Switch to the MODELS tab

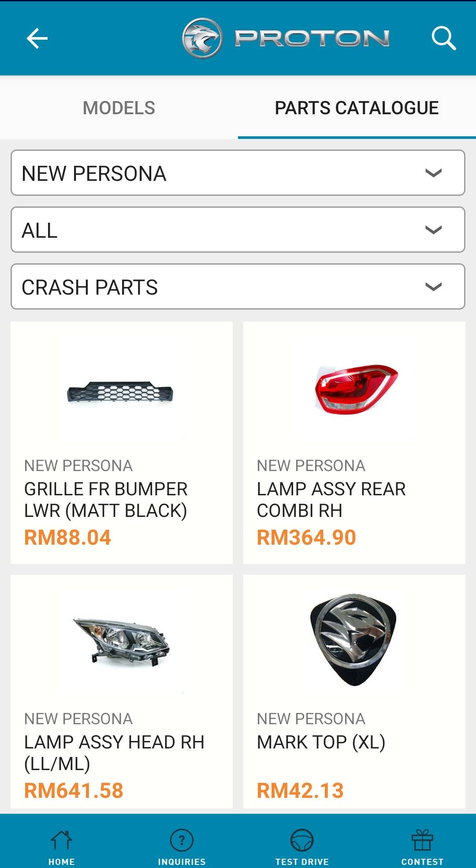click(119, 108)
